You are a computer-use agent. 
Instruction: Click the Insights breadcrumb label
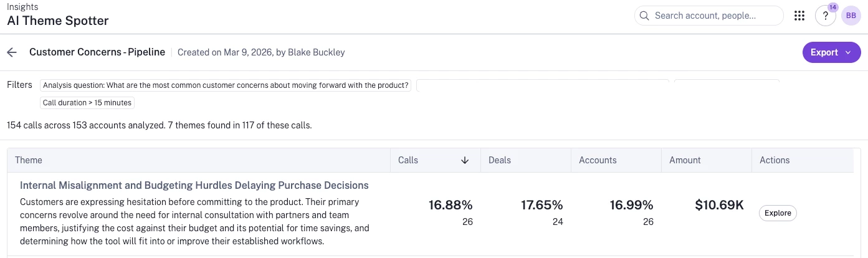point(22,7)
